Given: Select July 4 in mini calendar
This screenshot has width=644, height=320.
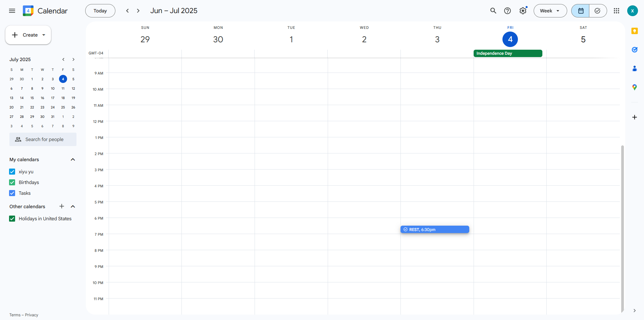Looking at the screenshot, I should point(63,79).
